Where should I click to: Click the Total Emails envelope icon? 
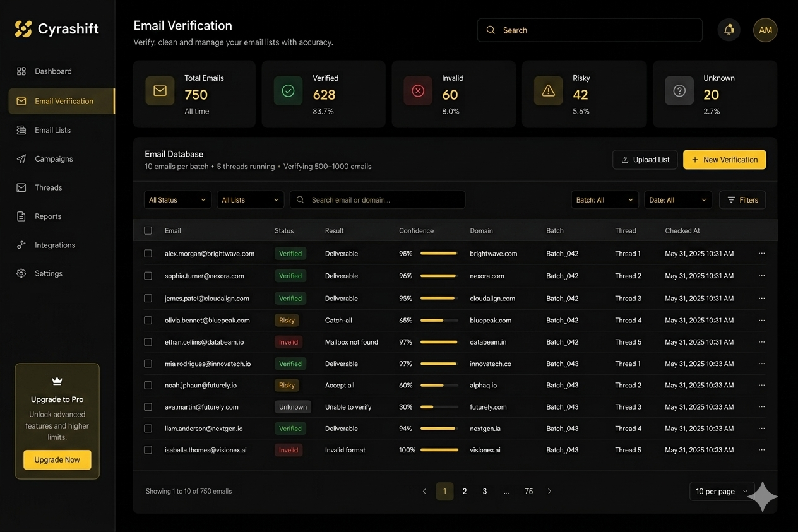[x=160, y=91]
